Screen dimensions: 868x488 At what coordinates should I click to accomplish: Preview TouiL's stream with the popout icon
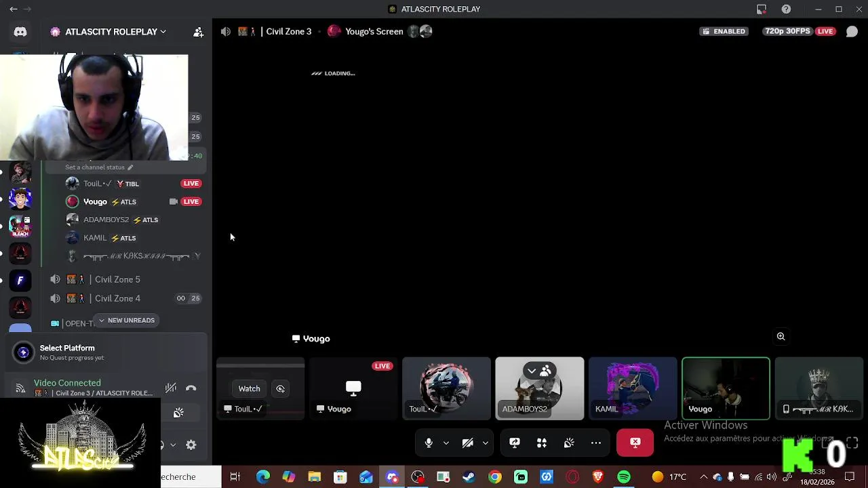click(x=280, y=388)
